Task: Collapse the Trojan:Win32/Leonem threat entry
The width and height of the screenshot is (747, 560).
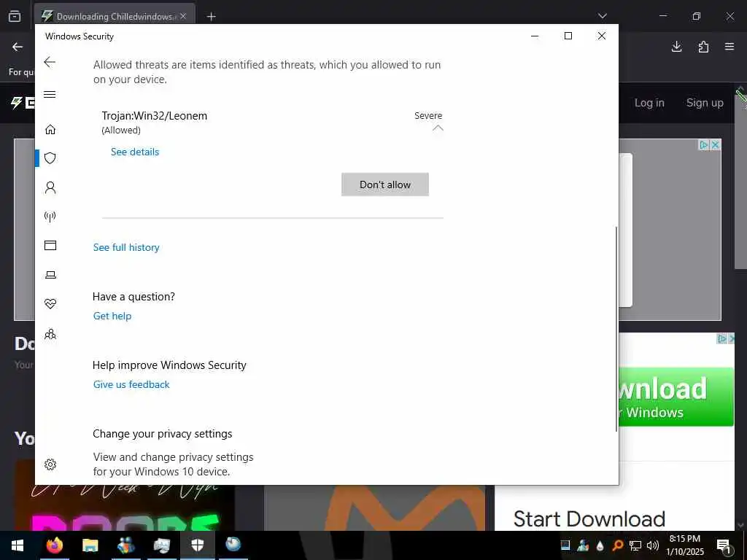Action: click(x=438, y=128)
